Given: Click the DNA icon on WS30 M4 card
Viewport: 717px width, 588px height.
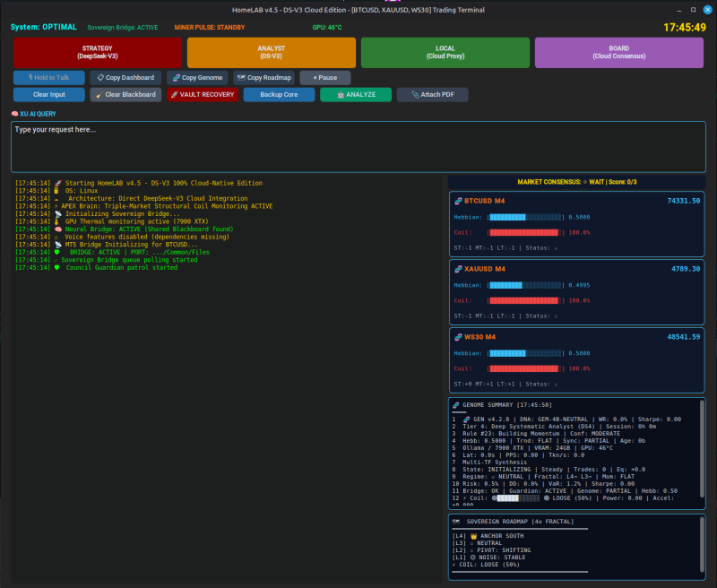Looking at the screenshot, I should pyautogui.click(x=458, y=337).
